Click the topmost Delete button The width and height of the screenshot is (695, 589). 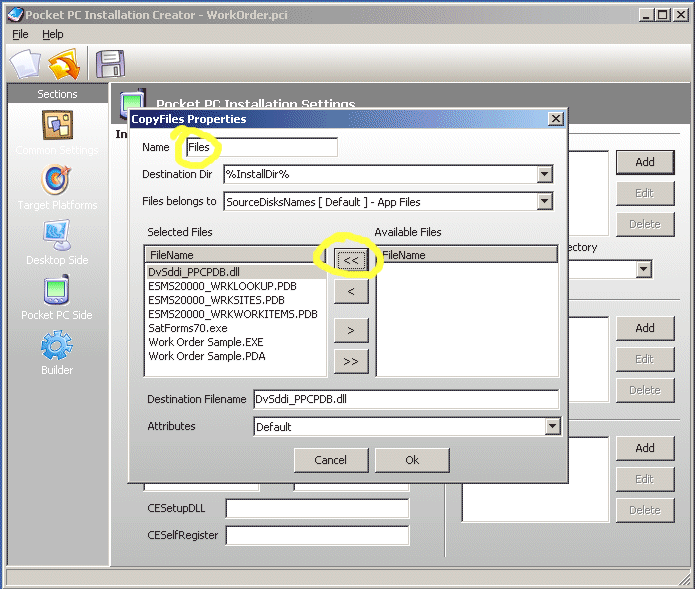coord(645,224)
